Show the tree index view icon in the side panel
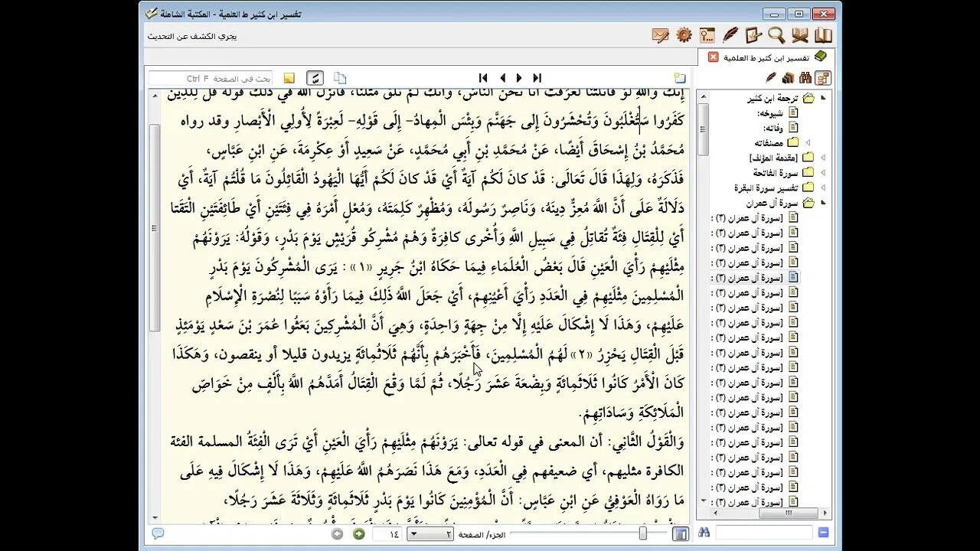980x551 pixels. 822,78
